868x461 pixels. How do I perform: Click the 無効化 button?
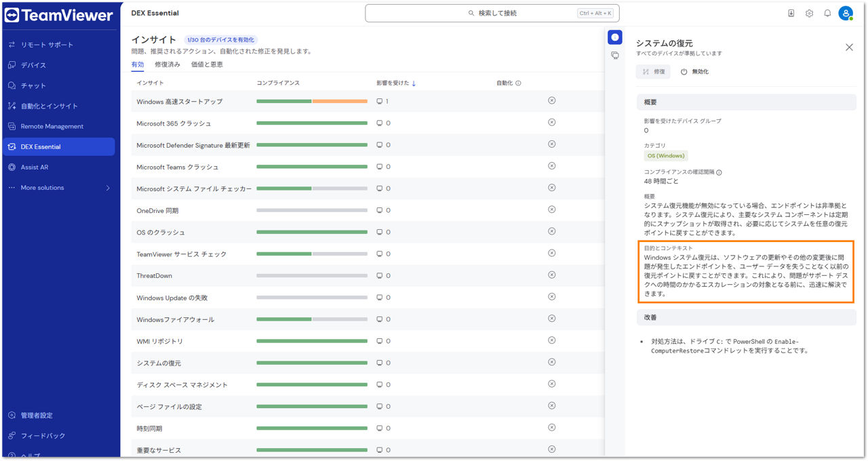tap(695, 72)
